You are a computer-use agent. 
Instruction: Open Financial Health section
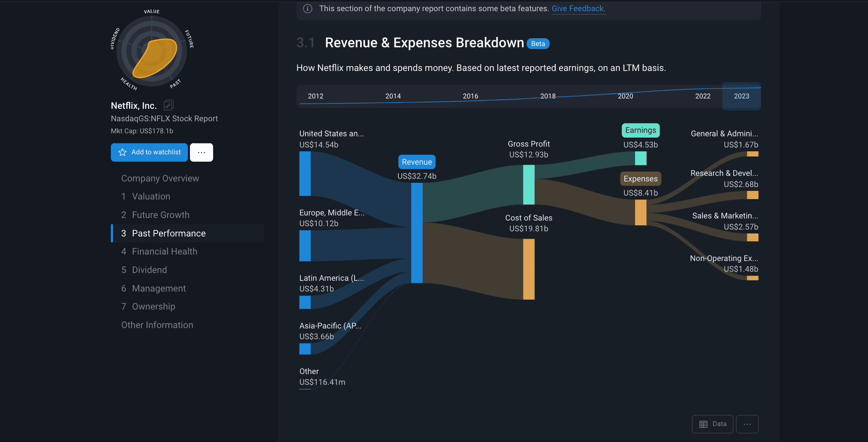[x=159, y=252]
